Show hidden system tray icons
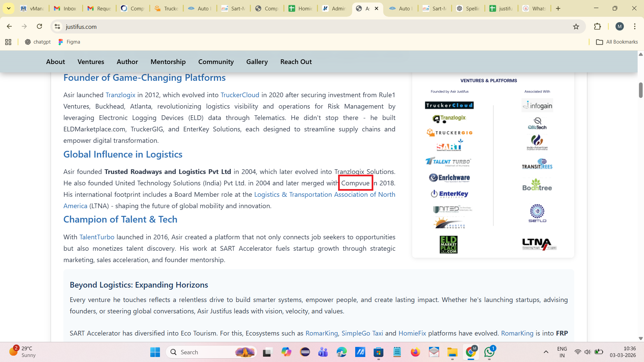This screenshot has height=362, width=644. tap(546, 352)
